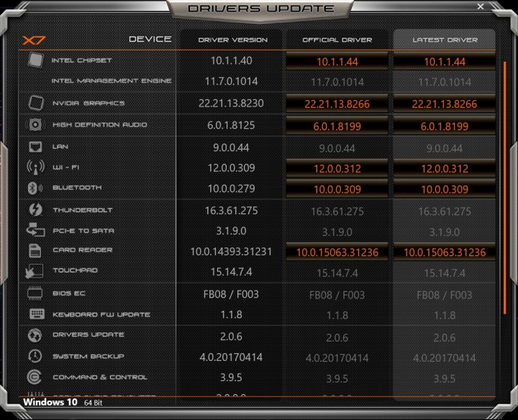Viewport: 518px width, 420px height.
Task: Download official Card Reader driver 10.0.15063.31236
Action: click(x=337, y=252)
